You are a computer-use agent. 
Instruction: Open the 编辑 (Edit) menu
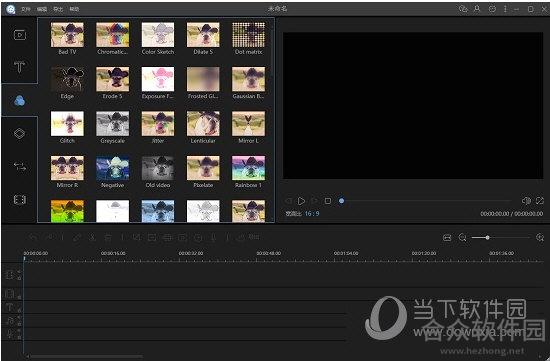(x=42, y=9)
